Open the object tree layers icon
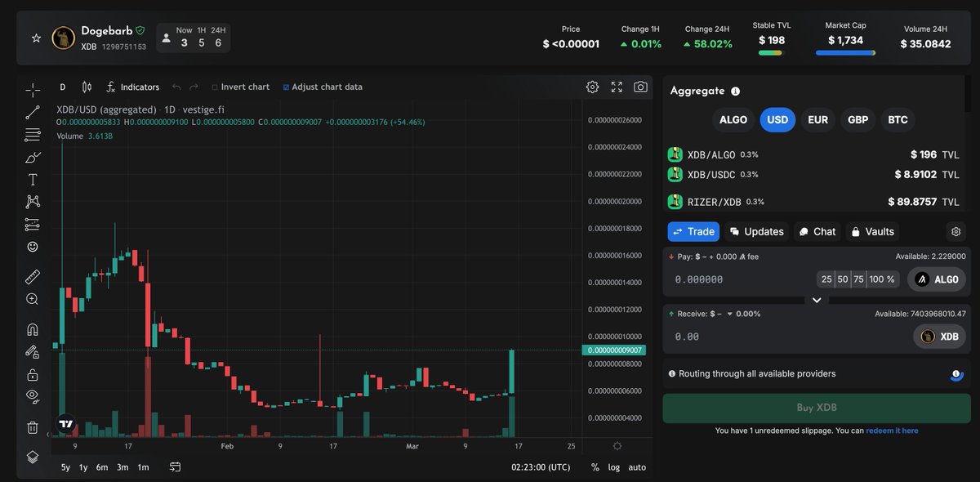 click(33, 457)
